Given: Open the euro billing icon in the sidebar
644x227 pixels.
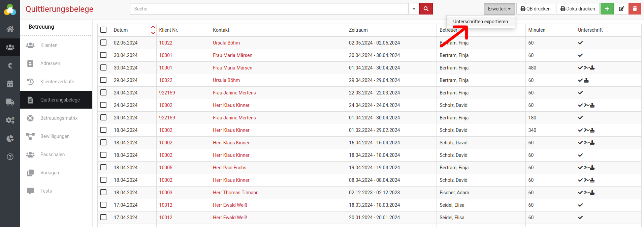Looking at the screenshot, I should [10, 65].
